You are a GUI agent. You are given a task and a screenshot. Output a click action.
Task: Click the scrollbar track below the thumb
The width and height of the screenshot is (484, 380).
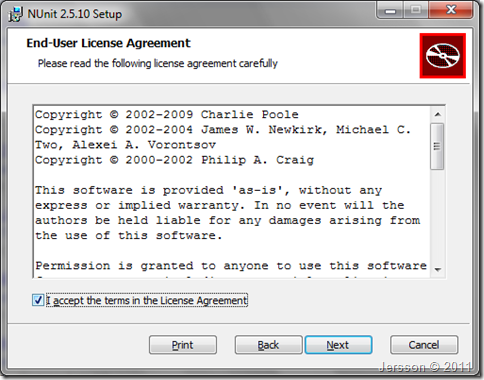(x=437, y=216)
